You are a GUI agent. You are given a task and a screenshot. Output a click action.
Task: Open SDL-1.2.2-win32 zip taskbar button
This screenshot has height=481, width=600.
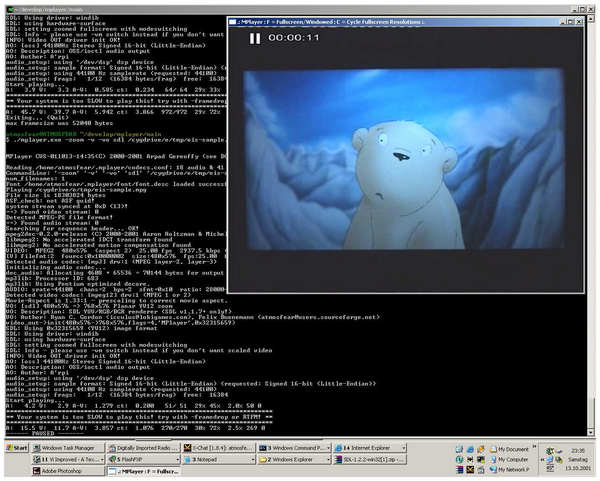pos(369,459)
